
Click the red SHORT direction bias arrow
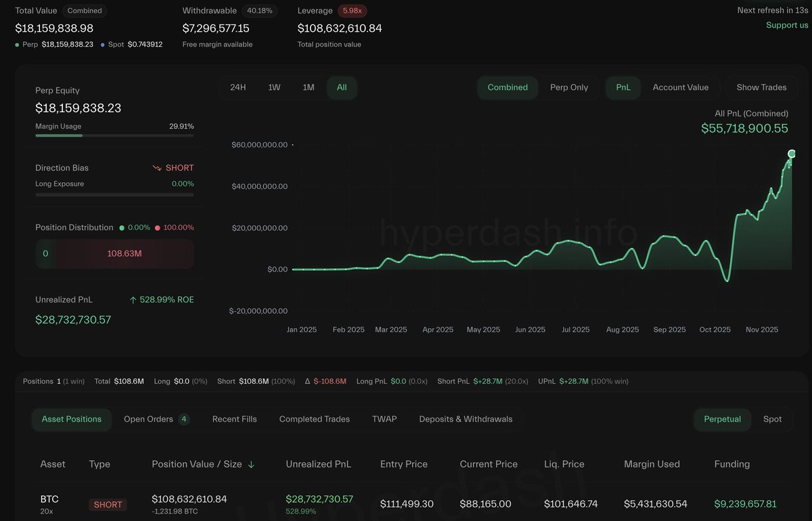coord(156,167)
